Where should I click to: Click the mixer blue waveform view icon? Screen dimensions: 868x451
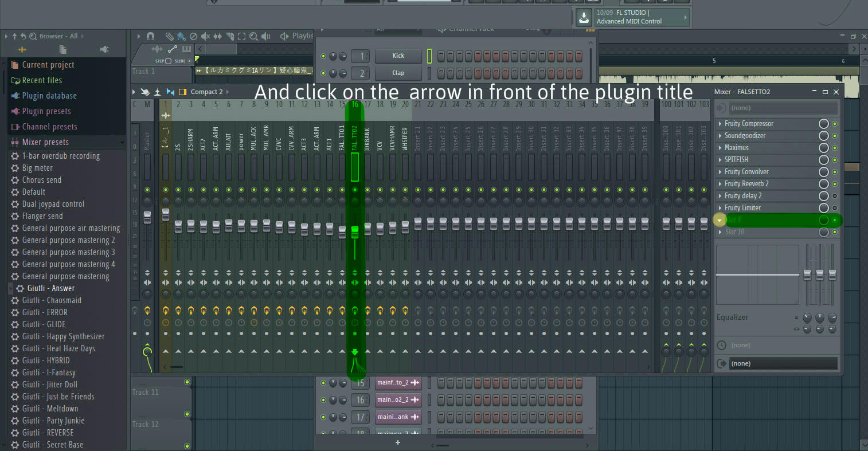pos(170,92)
